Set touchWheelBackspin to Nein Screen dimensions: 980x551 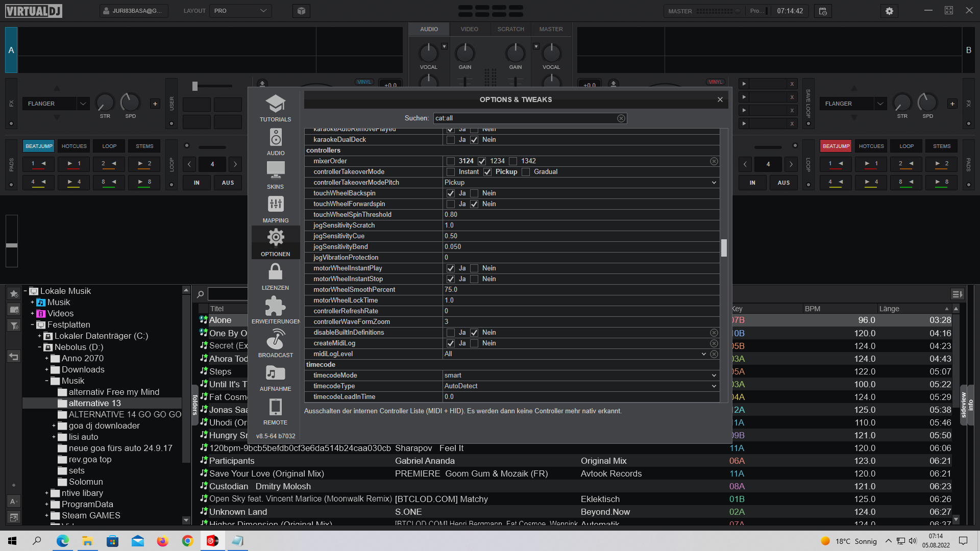pyautogui.click(x=474, y=193)
